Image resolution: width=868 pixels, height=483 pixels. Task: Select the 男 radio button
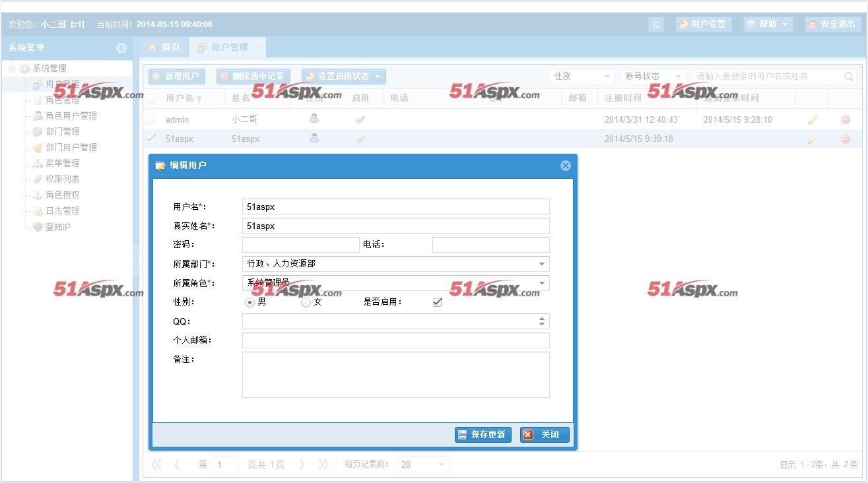pos(250,302)
